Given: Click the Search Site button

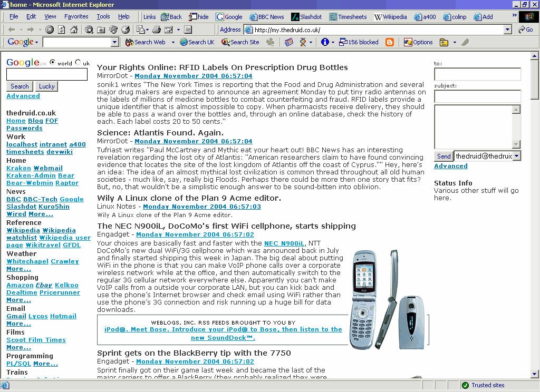Looking at the screenshot, I should [x=240, y=42].
